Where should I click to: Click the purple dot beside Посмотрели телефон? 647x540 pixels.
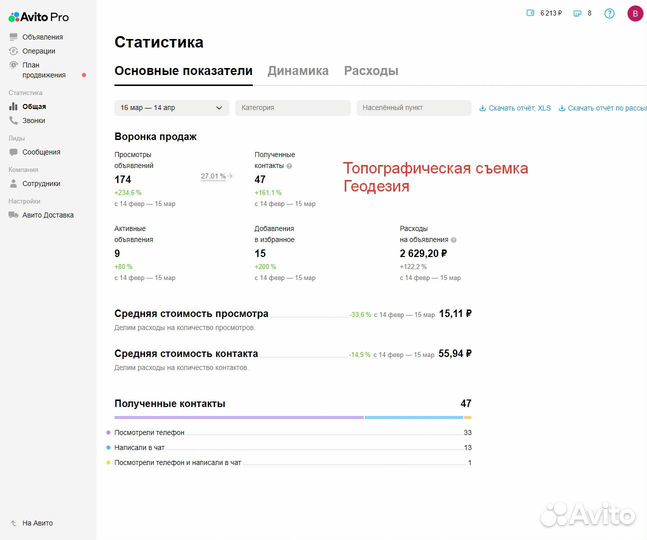[108, 432]
